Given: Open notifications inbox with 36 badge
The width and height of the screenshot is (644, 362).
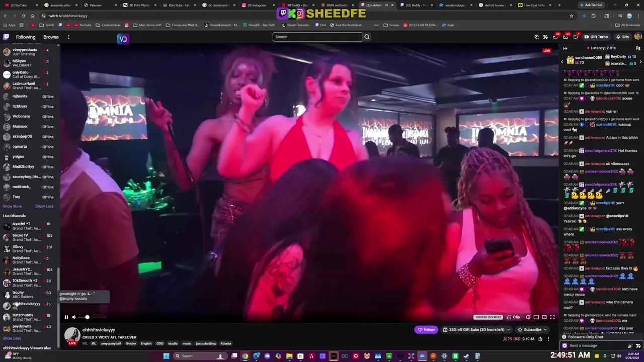Looking at the screenshot, I should pos(555,37).
